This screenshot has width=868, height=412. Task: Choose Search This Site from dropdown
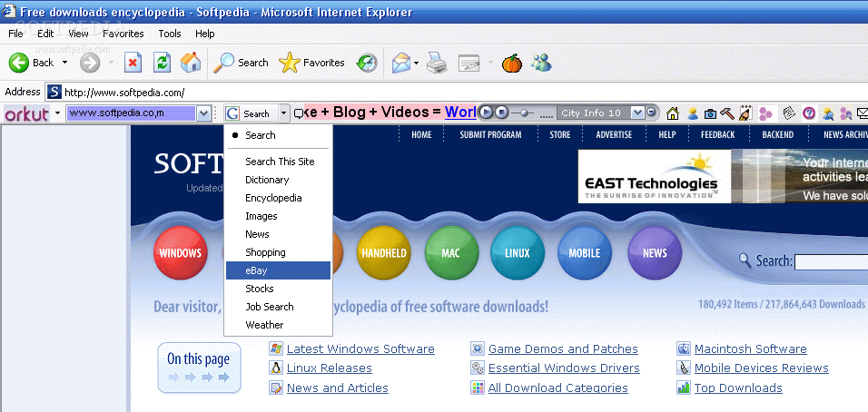tap(278, 162)
